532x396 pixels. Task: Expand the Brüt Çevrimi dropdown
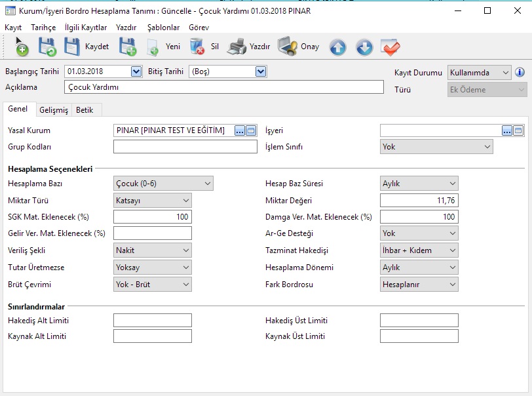point(153,285)
